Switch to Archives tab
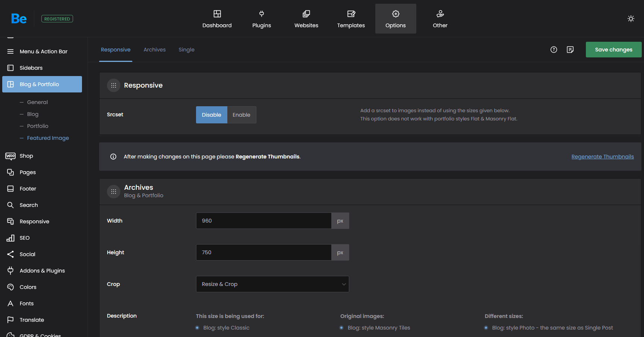This screenshot has height=337, width=644. (x=155, y=50)
